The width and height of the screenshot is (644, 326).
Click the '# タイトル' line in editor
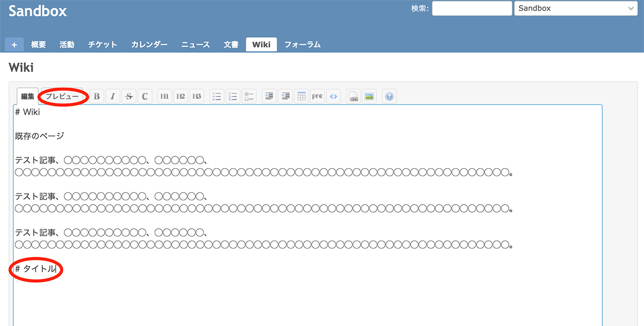(35, 269)
